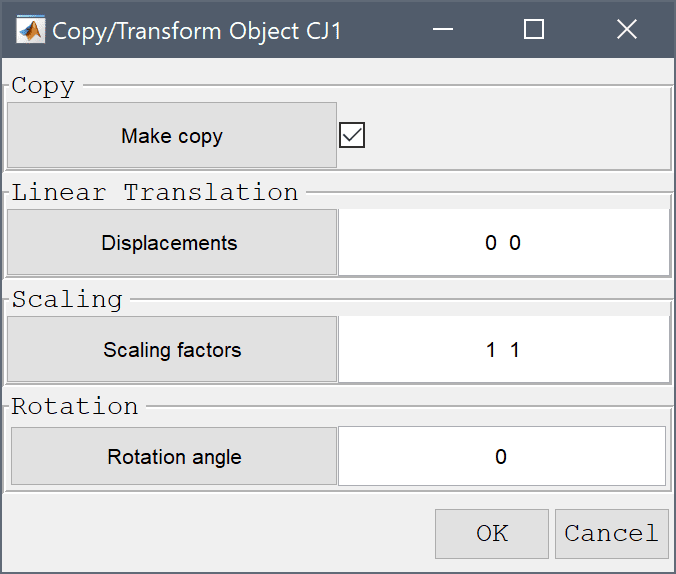Select the Scaling factors label button

point(172,349)
